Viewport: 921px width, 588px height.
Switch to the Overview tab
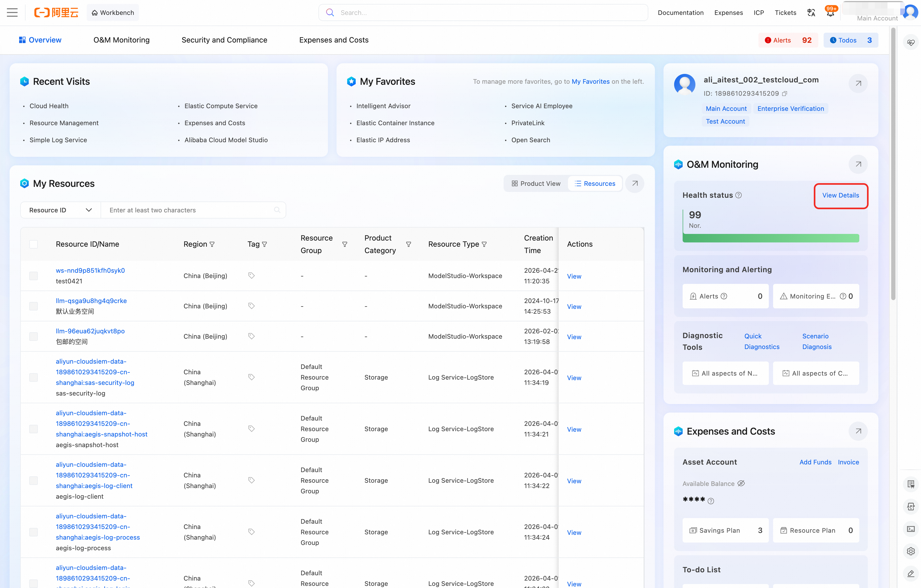coord(40,40)
